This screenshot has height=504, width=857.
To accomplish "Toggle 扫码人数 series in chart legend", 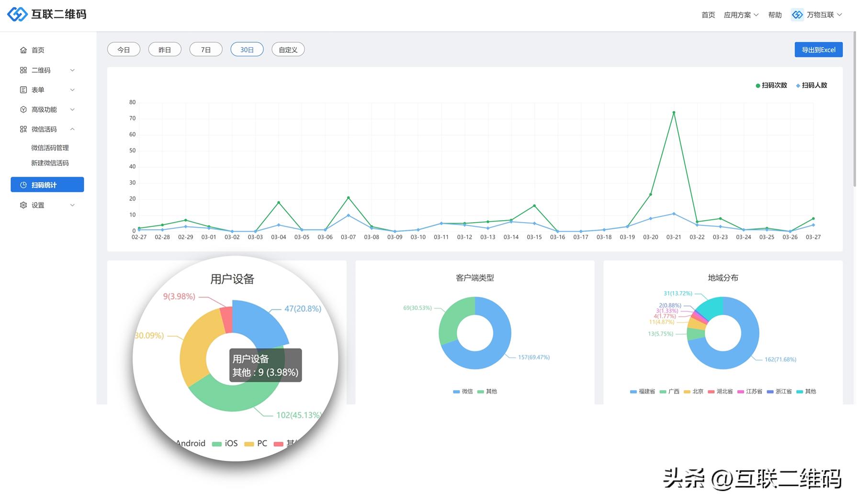I will click(811, 86).
